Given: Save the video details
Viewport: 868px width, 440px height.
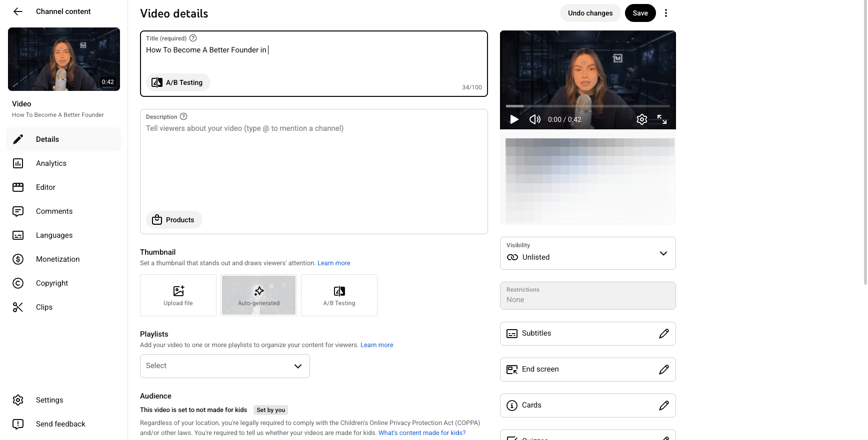Looking at the screenshot, I should click(640, 13).
